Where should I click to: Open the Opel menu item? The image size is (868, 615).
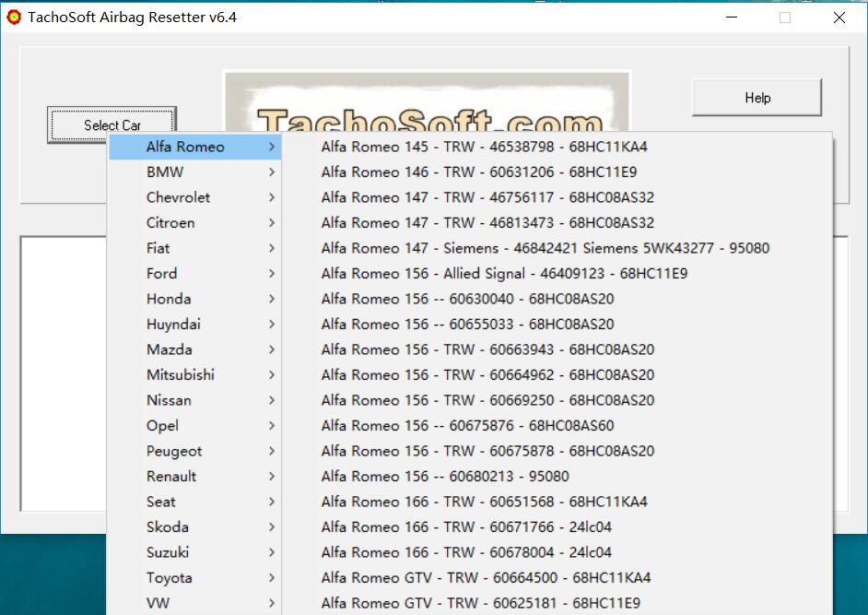point(194,425)
